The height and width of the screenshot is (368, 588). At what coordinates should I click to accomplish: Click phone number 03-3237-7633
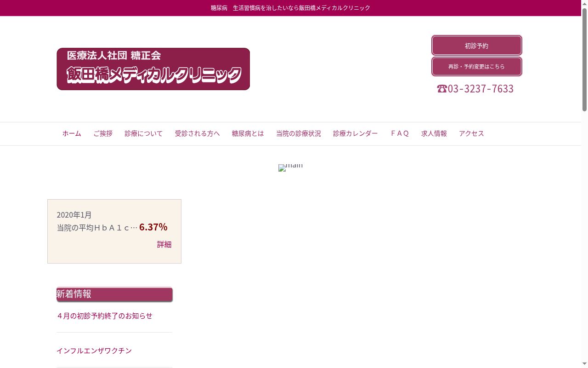[475, 89]
